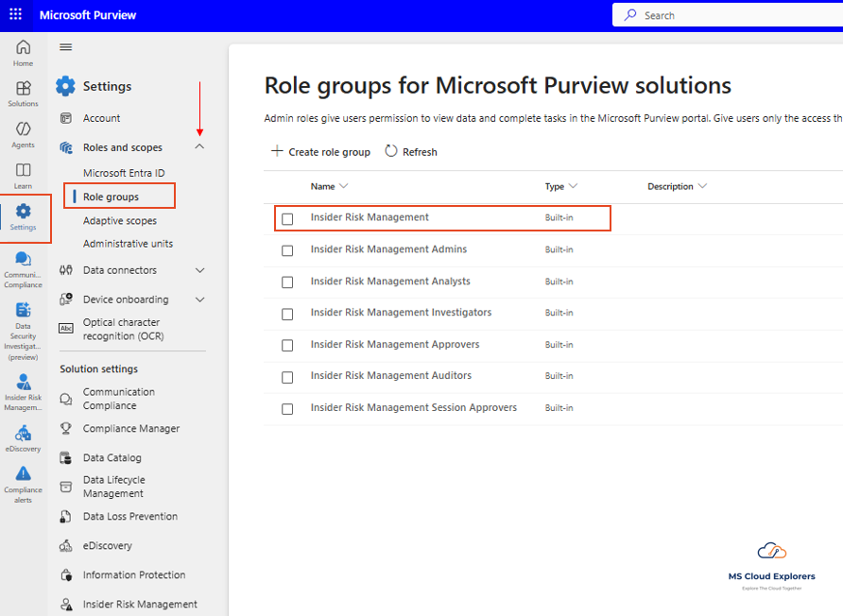Open eDiscovery in the left rail

tap(23, 438)
